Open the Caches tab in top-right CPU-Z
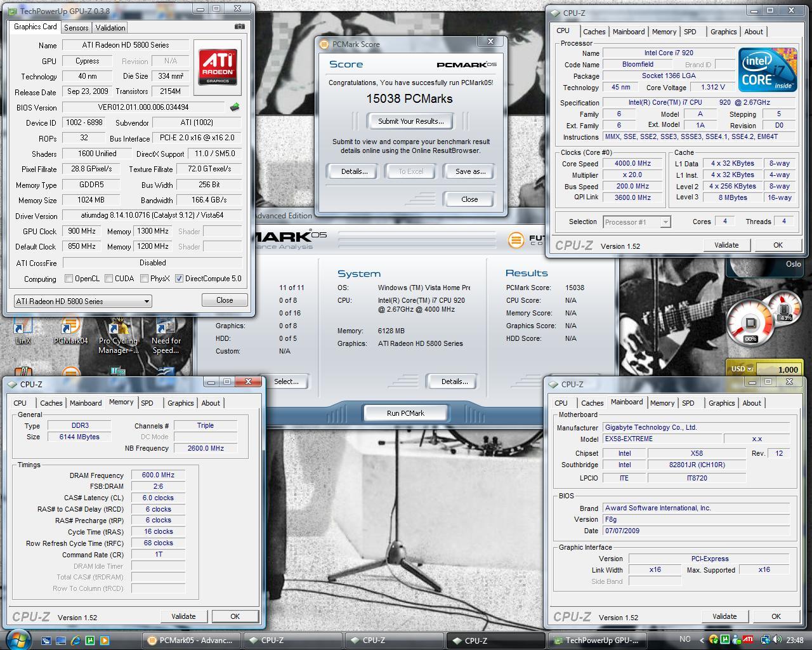812x650 pixels. pyautogui.click(x=594, y=32)
